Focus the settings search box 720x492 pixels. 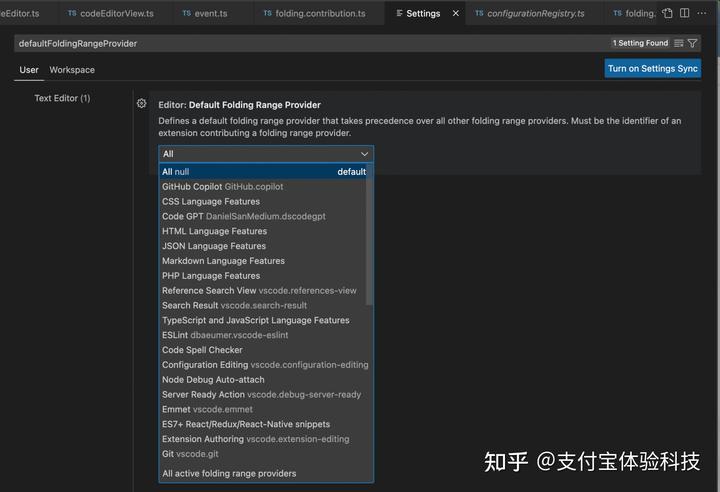[x=300, y=44]
